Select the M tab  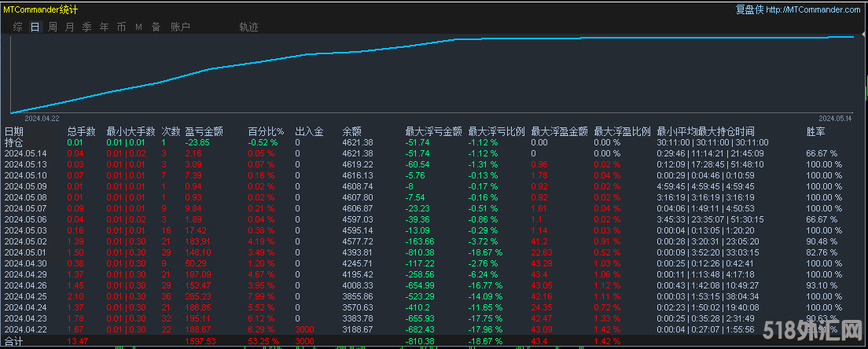[138, 27]
